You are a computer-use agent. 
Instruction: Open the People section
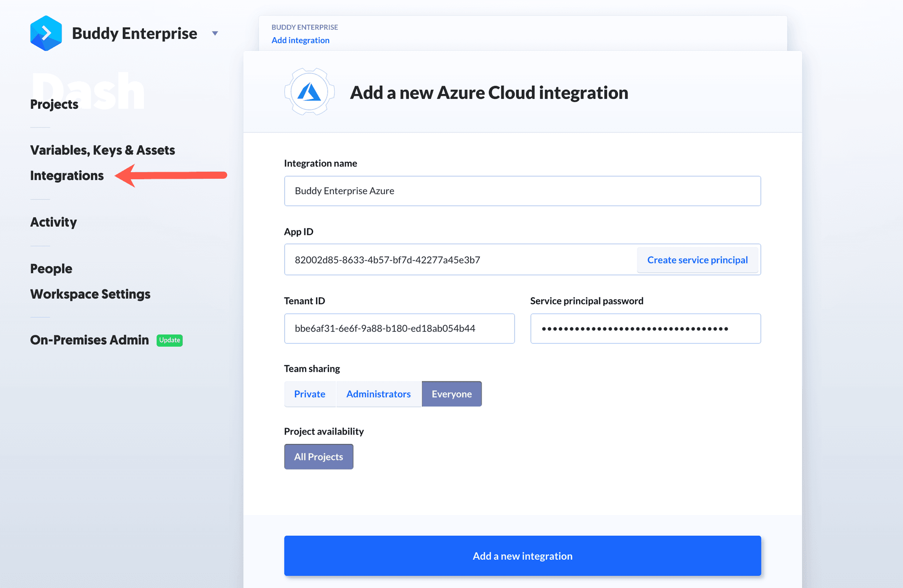coord(51,269)
